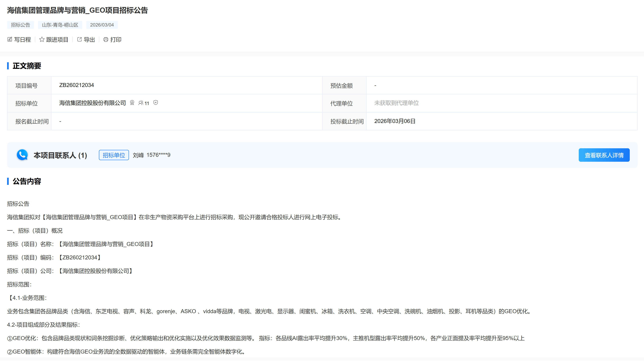The height and width of the screenshot is (363, 644).
Task: Click line 招标（项目）名称
Action: [81, 244]
